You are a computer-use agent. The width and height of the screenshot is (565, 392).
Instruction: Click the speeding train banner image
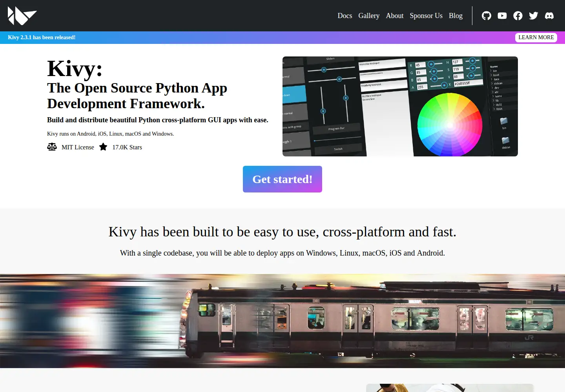pyautogui.click(x=282, y=321)
